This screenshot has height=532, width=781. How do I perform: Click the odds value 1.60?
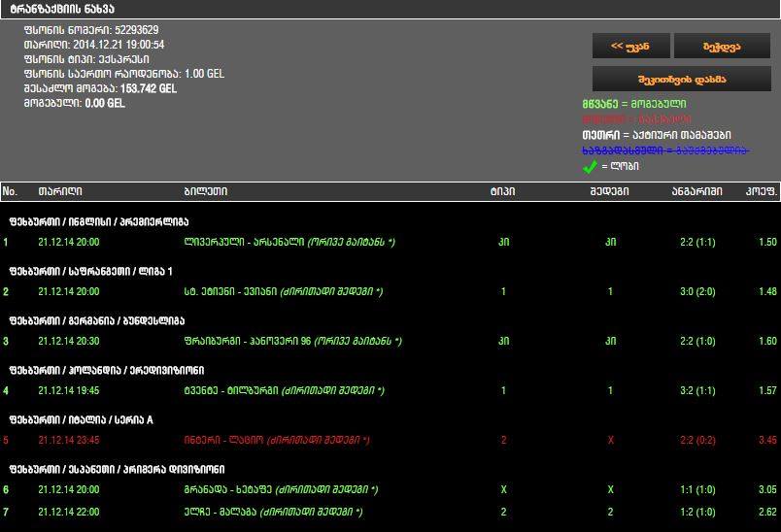pyautogui.click(x=767, y=342)
